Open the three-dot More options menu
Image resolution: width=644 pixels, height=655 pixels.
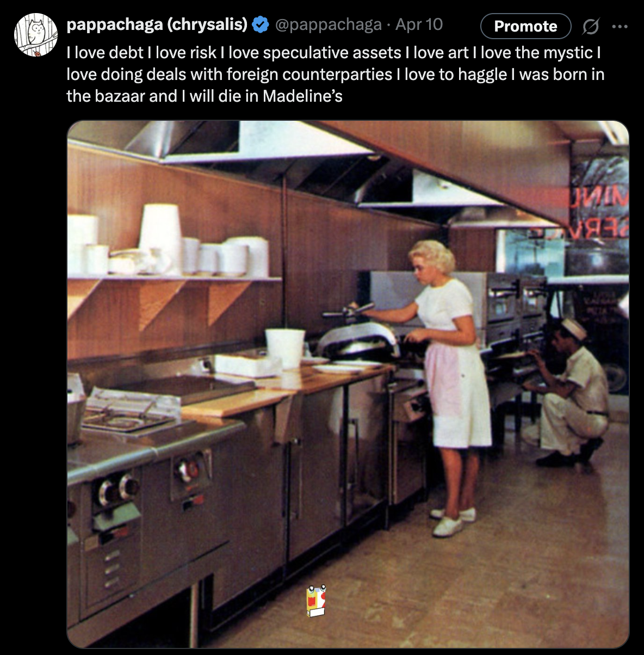point(620,26)
